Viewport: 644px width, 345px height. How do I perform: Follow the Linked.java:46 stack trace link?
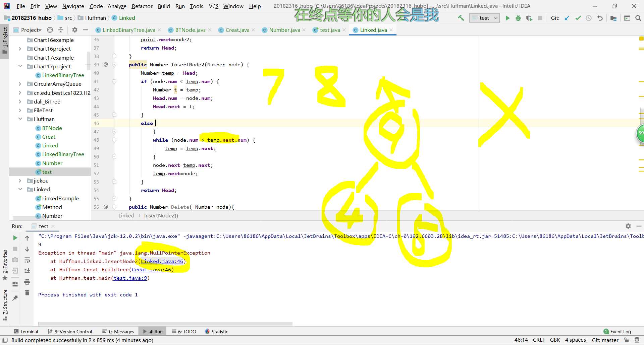[x=162, y=261]
